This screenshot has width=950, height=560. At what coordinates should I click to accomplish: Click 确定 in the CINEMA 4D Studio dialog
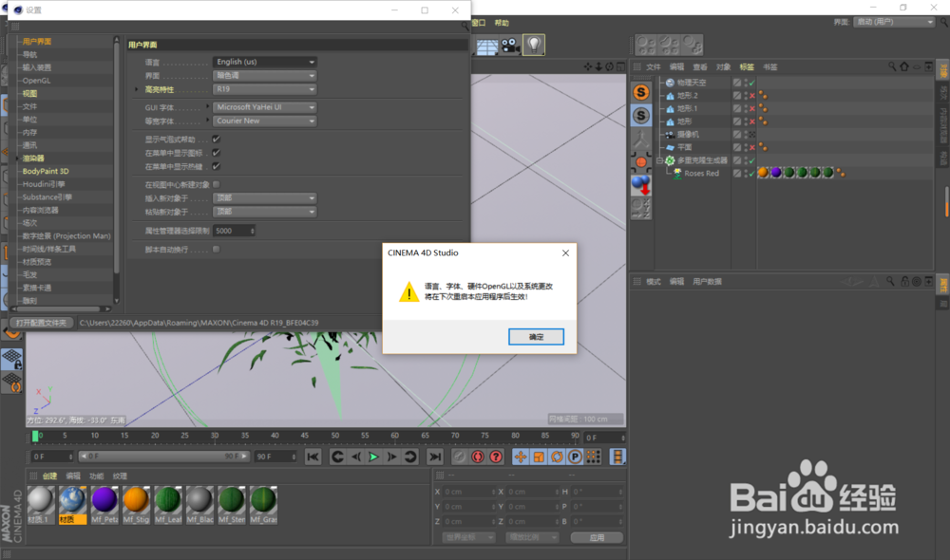(x=536, y=337)
